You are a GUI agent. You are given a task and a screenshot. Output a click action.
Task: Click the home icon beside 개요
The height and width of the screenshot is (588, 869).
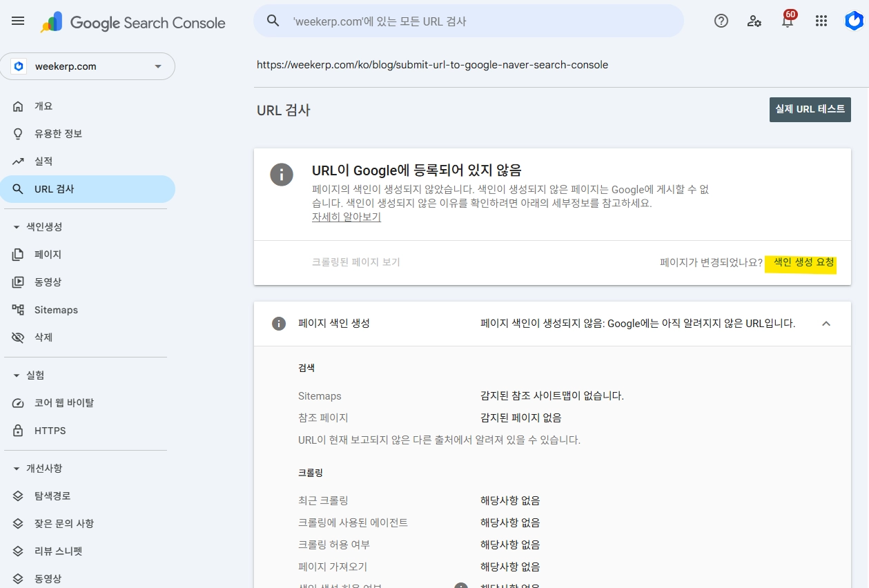[18, 106]
